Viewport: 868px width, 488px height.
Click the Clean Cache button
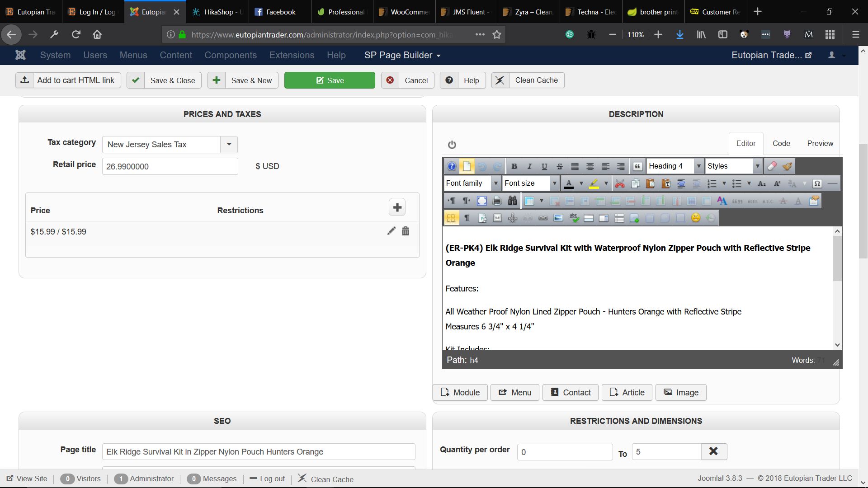tap(528, 80)
